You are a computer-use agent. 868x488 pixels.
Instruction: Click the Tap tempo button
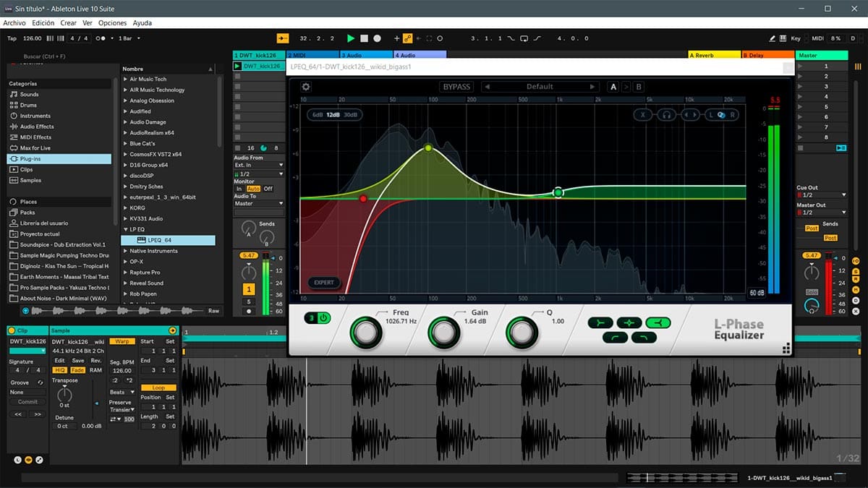[x=12, y=38]
